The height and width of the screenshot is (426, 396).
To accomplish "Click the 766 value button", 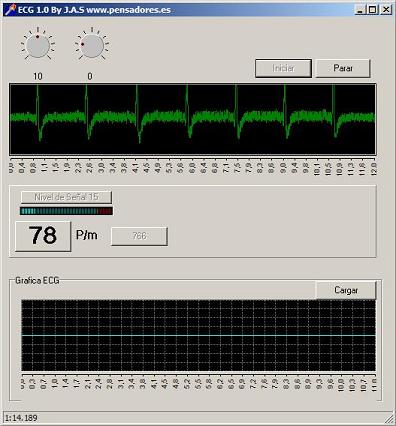I will (139, 236).
